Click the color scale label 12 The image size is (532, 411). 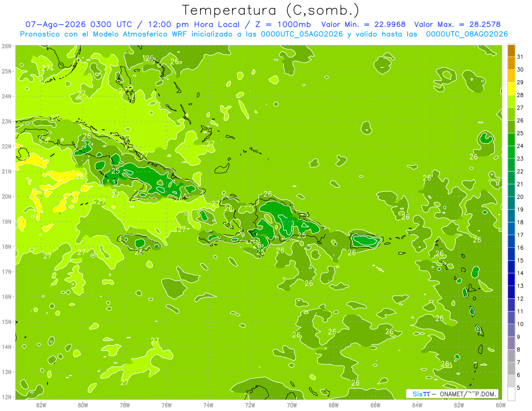pyautogui.click(x=520, y=298)
